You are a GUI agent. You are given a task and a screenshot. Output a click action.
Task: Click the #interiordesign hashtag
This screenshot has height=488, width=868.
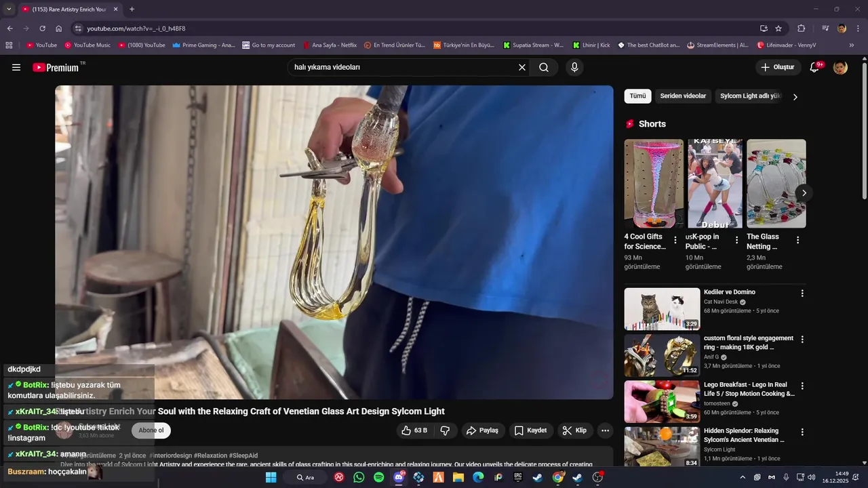[171, 455]
